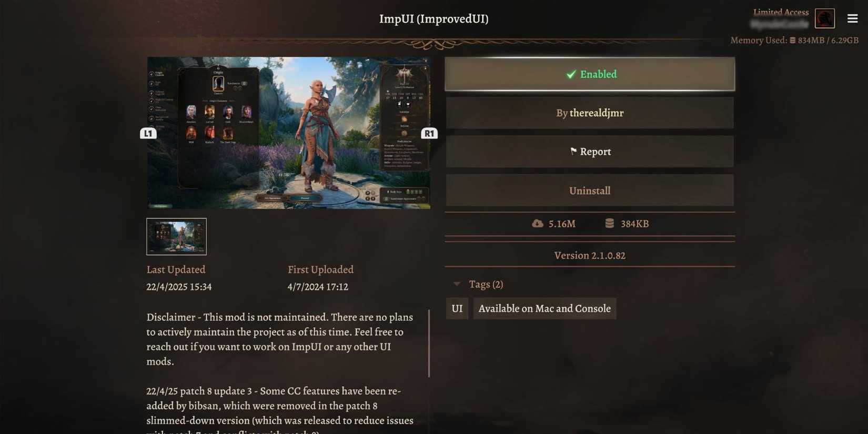
Task: Click the Limited Access label
Action: (781, 12)
